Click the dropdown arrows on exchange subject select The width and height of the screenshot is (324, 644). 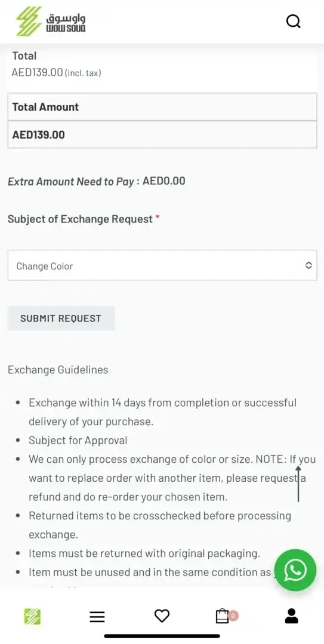[x=309, y=265]
